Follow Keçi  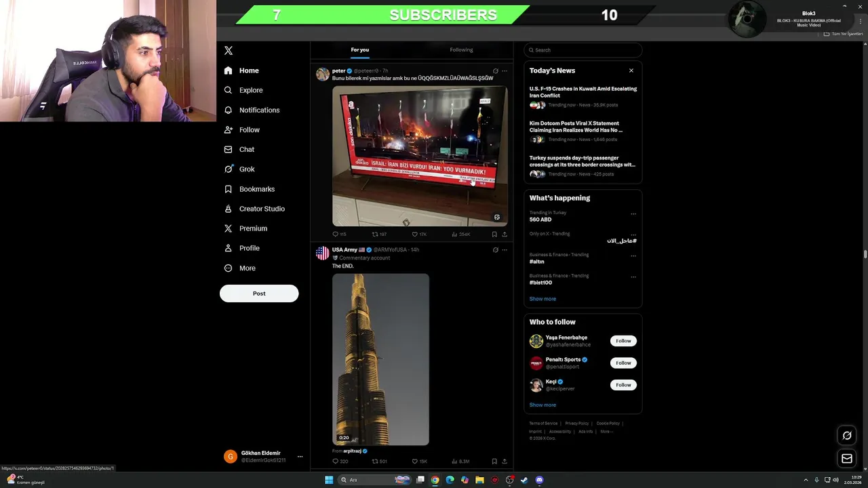coord(623,385)
